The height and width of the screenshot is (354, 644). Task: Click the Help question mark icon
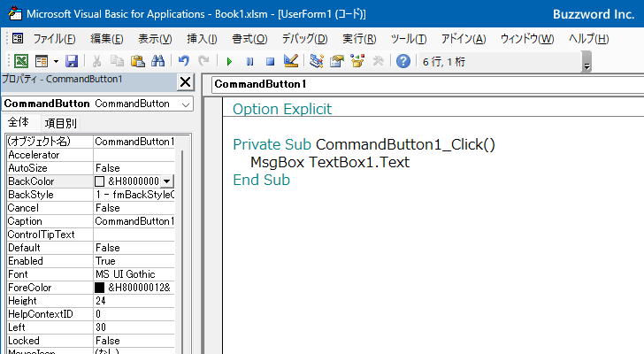pos(403,61)
